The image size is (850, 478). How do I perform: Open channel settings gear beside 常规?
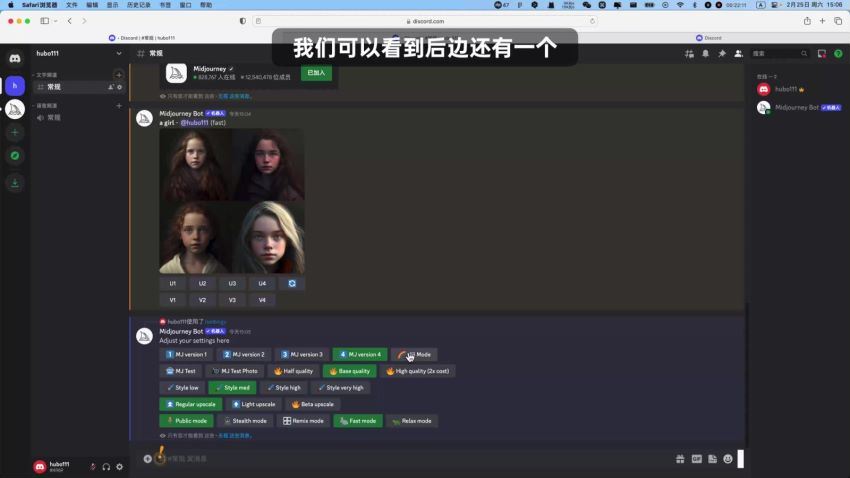coord(120,87)
